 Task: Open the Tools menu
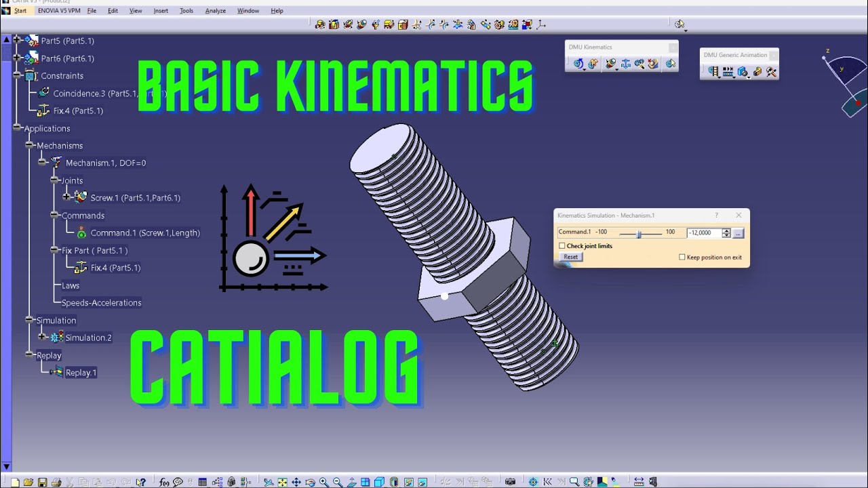coord(186,11)
